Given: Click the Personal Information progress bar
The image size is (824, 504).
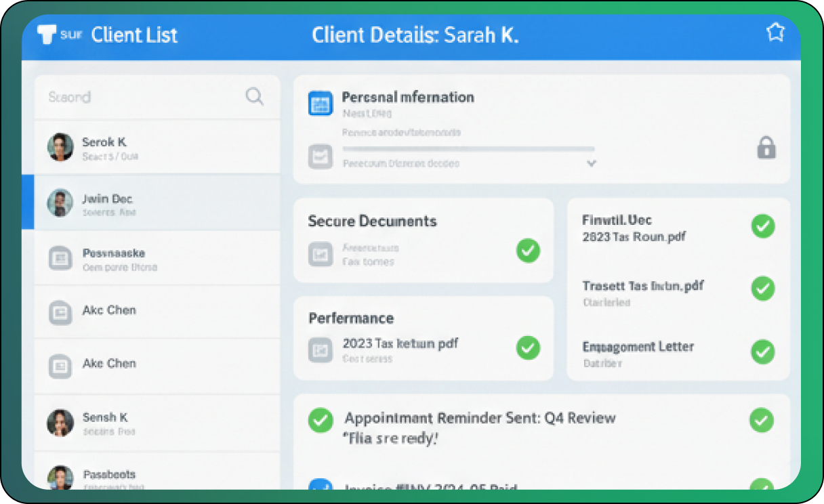Looking at the screenshot, I should coord(468,148).
